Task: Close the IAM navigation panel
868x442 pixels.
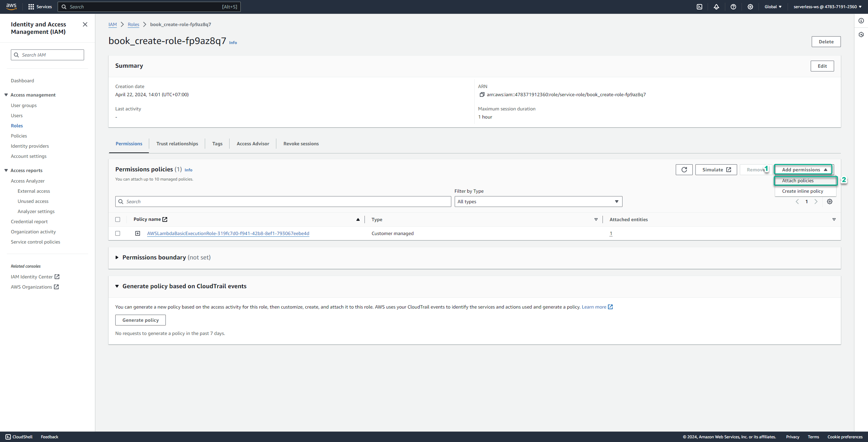Action: 85,24
